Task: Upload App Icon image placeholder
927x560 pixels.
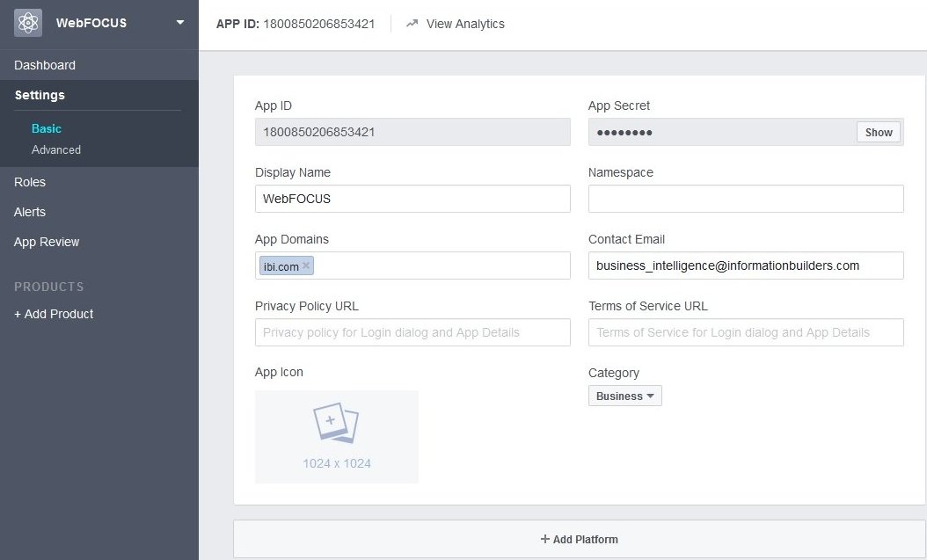Action: coord(336,437)
